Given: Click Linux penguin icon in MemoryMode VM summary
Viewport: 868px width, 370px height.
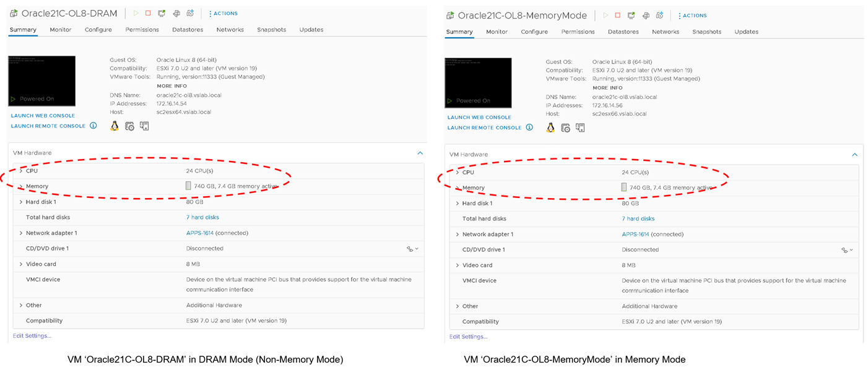Looking at the screenshot, I should pyautogui.click(x=550, y=127).
